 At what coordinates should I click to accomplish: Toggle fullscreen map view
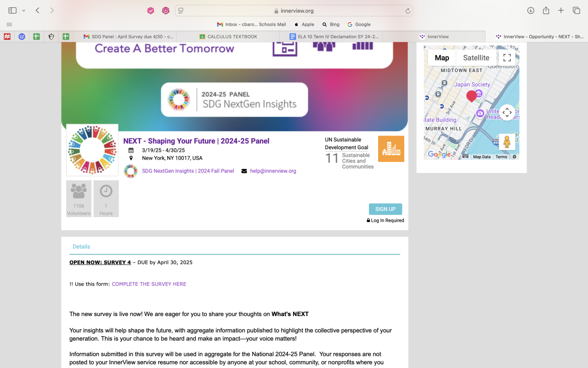pos(507,58)
